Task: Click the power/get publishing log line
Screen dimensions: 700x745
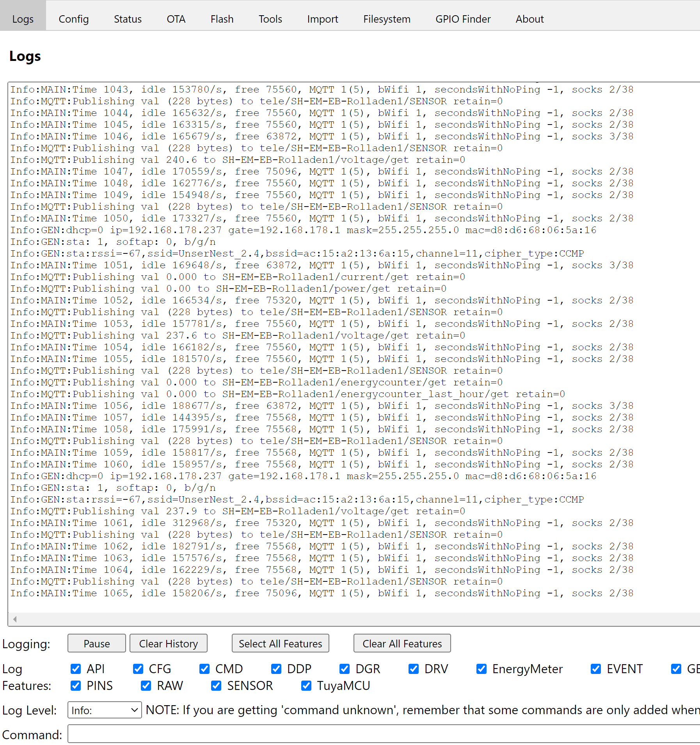Action: pos(228,289)
